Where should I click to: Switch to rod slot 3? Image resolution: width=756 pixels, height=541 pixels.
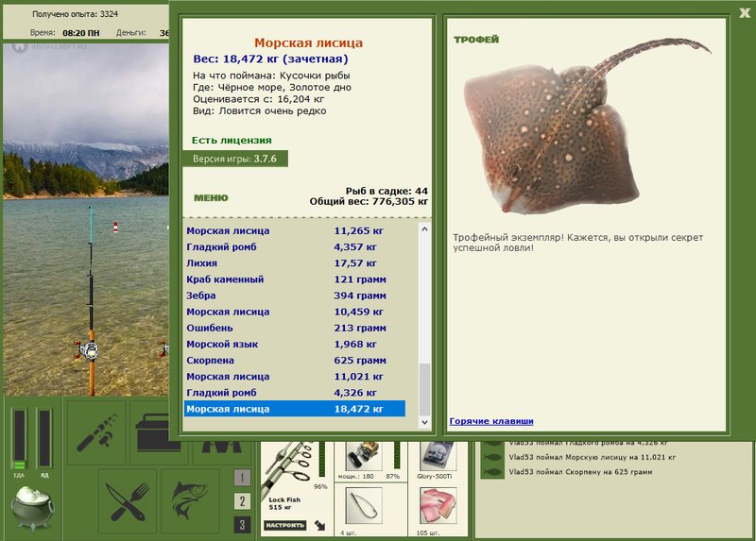242,524
